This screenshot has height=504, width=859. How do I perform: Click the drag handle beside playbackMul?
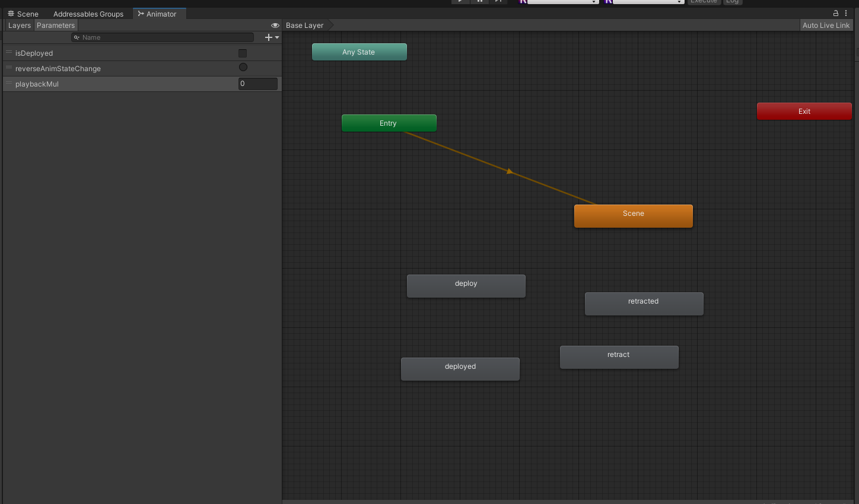tap(9, 84)
